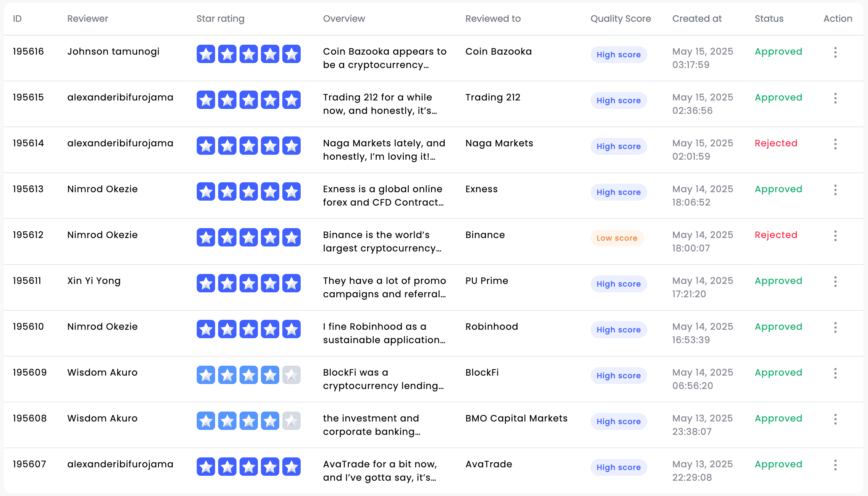This screenshot has height=496, width=868.
Task: Open overview 'I fine Robinhood as a sustainable application…'
Action: pyautogui.click(x=384, y=333)
